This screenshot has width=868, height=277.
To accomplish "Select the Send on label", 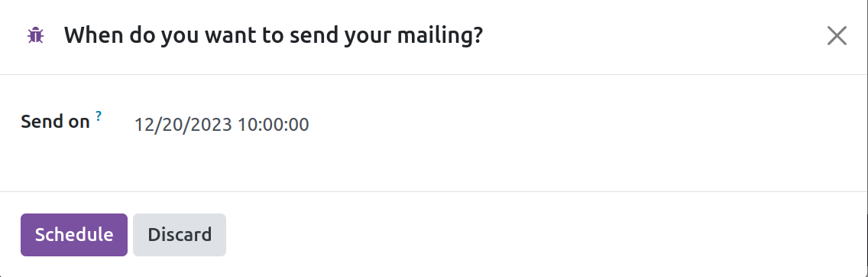I will tap(55, 122).
